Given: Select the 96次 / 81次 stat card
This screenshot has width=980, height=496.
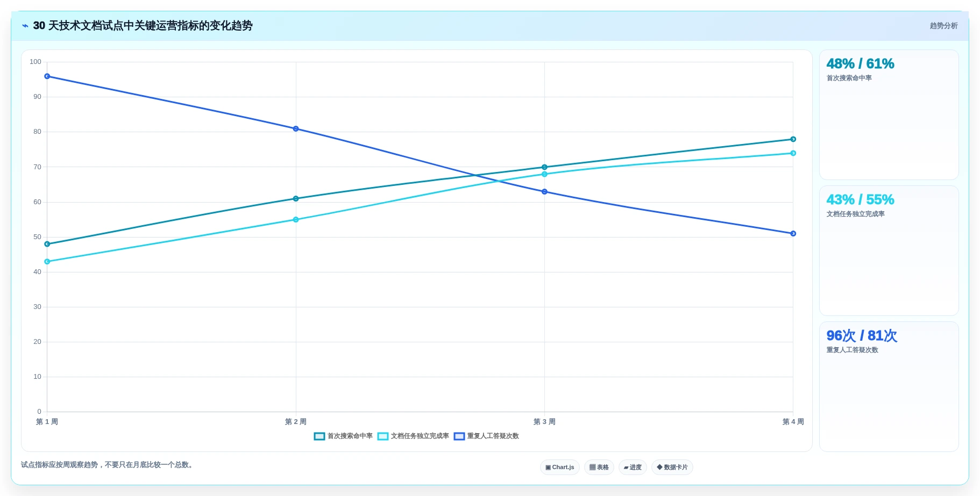Looking at the screenshot, I should coord(889,387).
